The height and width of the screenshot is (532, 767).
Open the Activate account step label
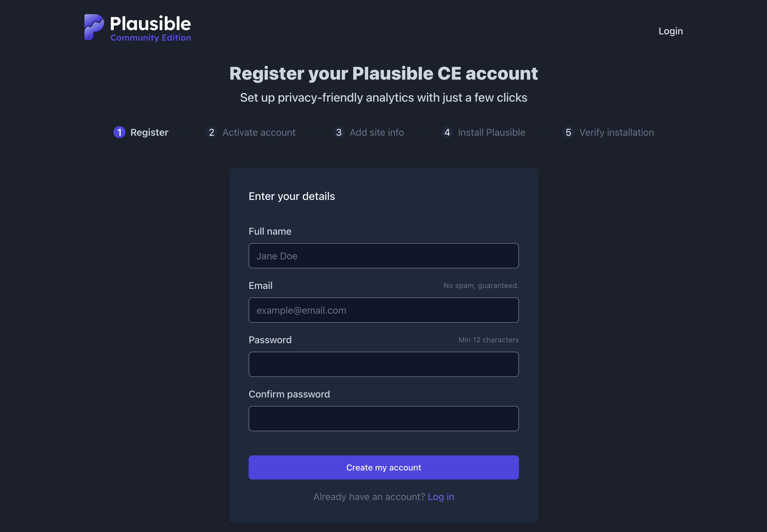pos(259,132)
